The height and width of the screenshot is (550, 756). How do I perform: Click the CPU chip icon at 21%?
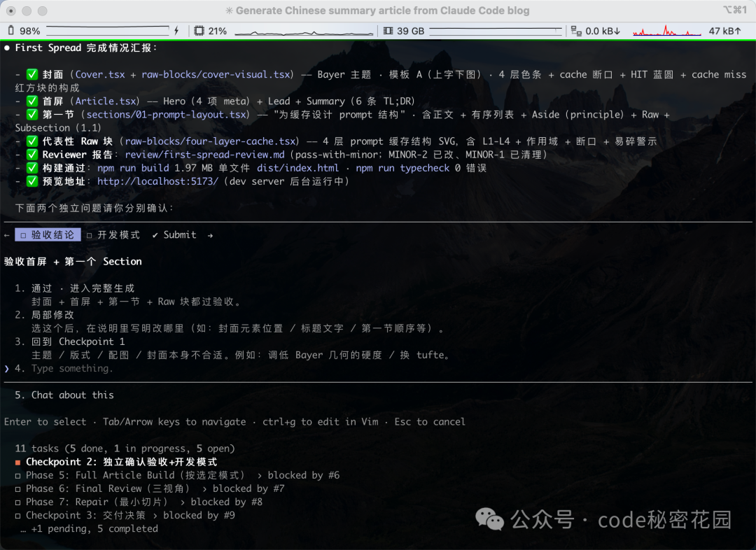click(199, 31)
